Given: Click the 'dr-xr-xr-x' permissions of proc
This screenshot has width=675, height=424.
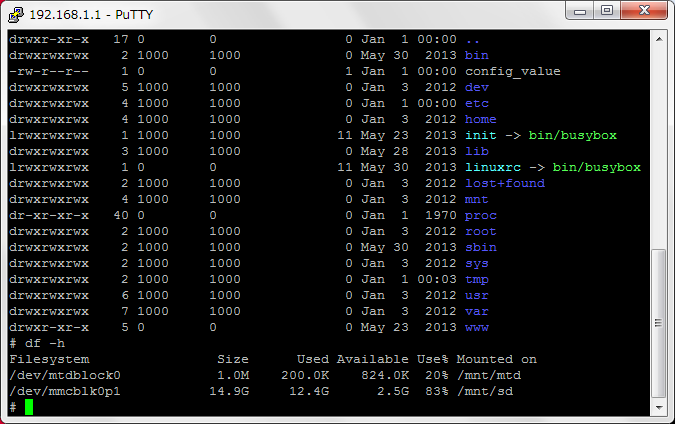Looking at the screenshot, I should click(x=49, y=215).
